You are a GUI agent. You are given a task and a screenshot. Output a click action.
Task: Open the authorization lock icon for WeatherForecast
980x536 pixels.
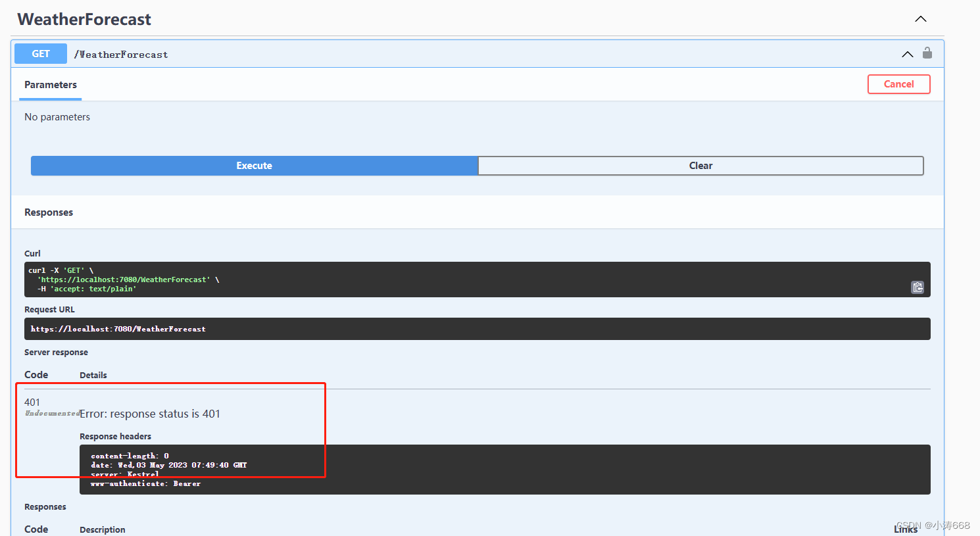[x=927, y=53]
